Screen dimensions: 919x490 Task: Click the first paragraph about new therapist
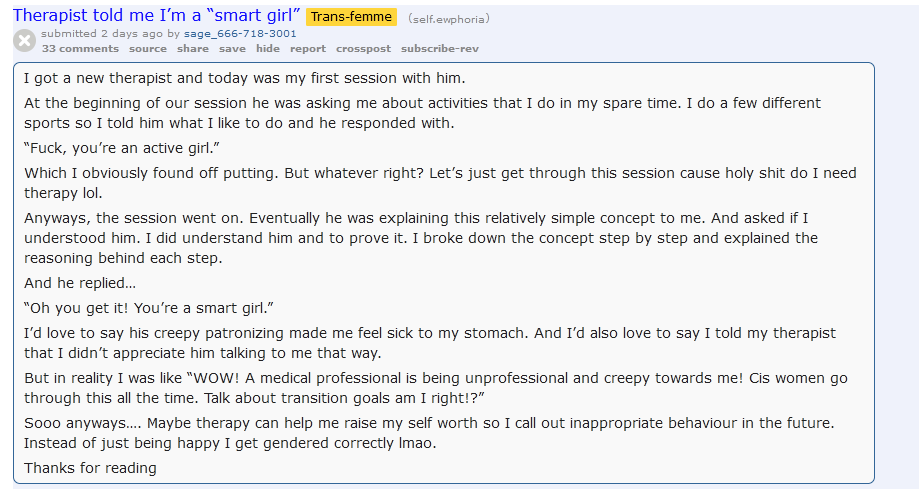point(245,78)
